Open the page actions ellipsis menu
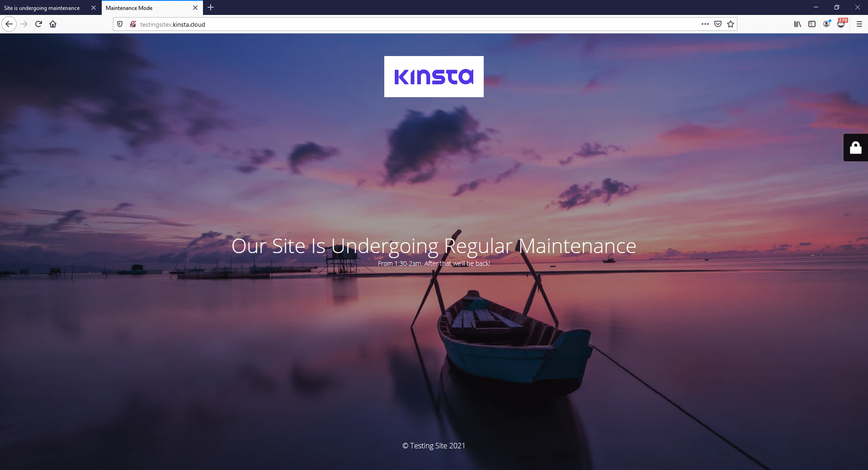This screenshot has height=470, width=868. point(704,24)
